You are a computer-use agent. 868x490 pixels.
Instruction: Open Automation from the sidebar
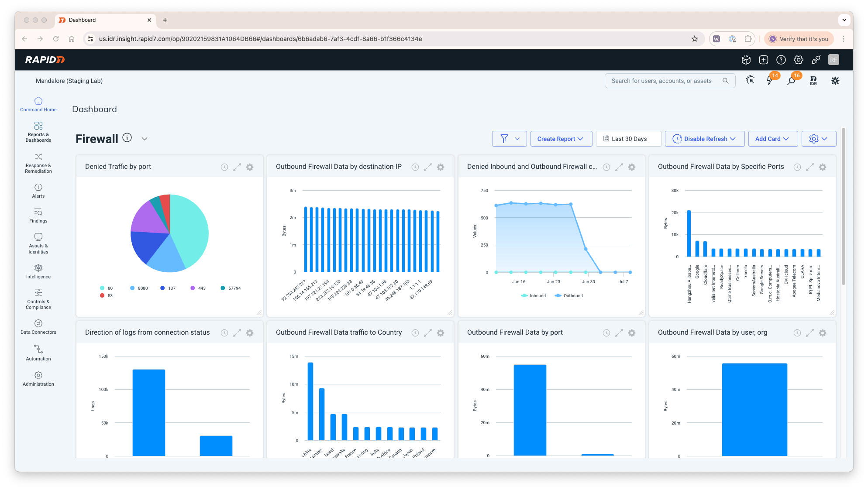38,353
